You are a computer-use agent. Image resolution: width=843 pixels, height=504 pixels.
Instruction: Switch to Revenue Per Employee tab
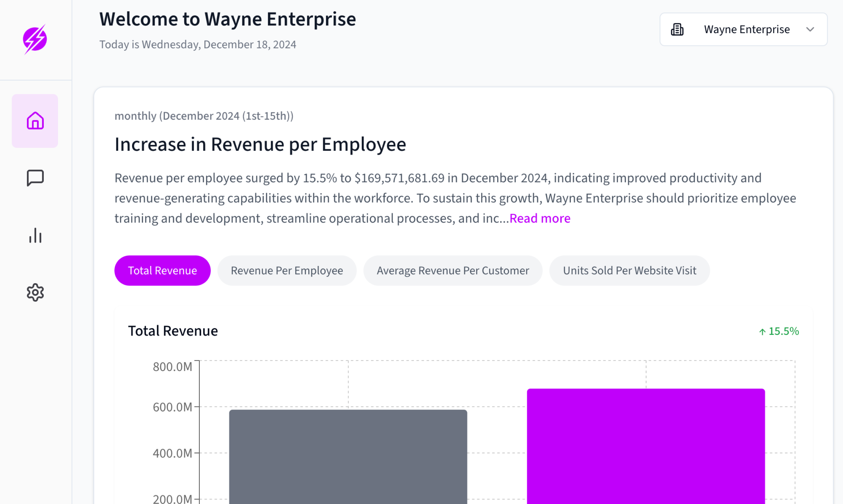click(287, 270)
